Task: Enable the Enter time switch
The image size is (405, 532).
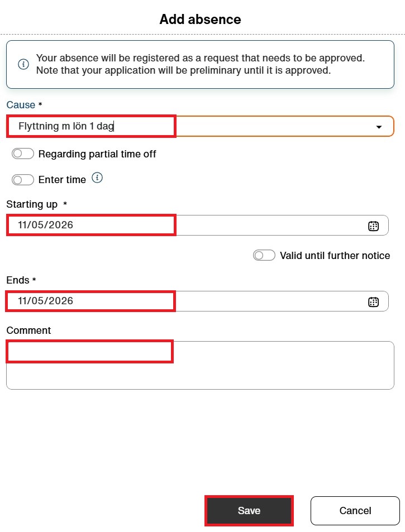Action: pyautogui.click(x=23, y=180)
